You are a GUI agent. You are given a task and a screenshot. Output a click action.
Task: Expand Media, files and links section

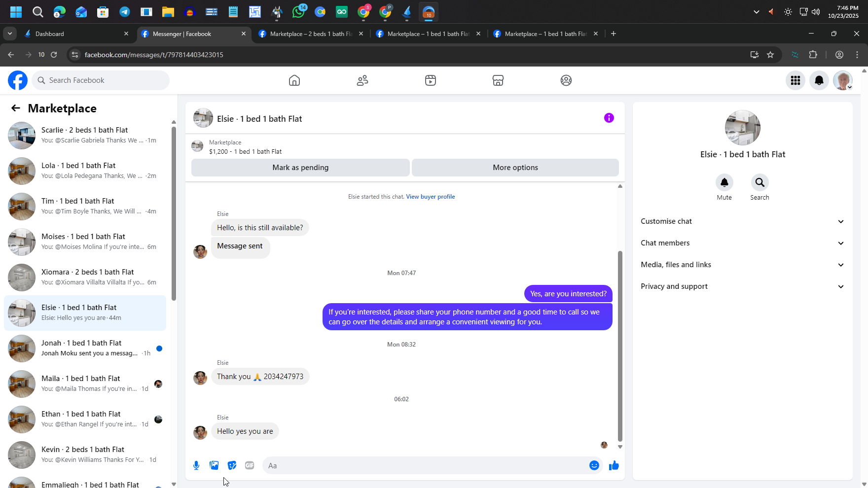[742, 265]
